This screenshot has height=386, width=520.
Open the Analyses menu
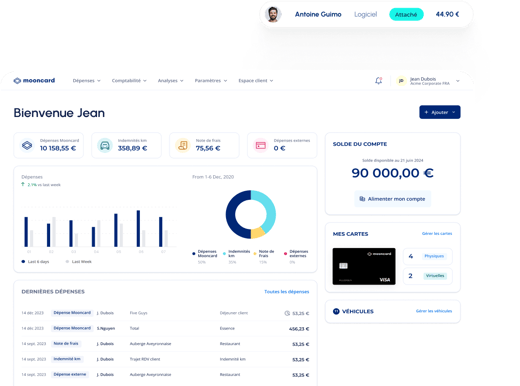point(170,81)
